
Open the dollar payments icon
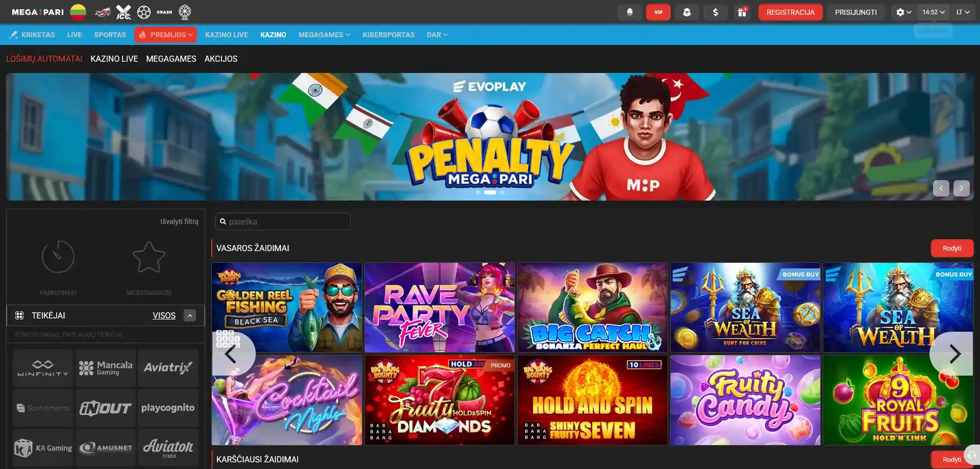pyautogui.click(x=716, y=12)
